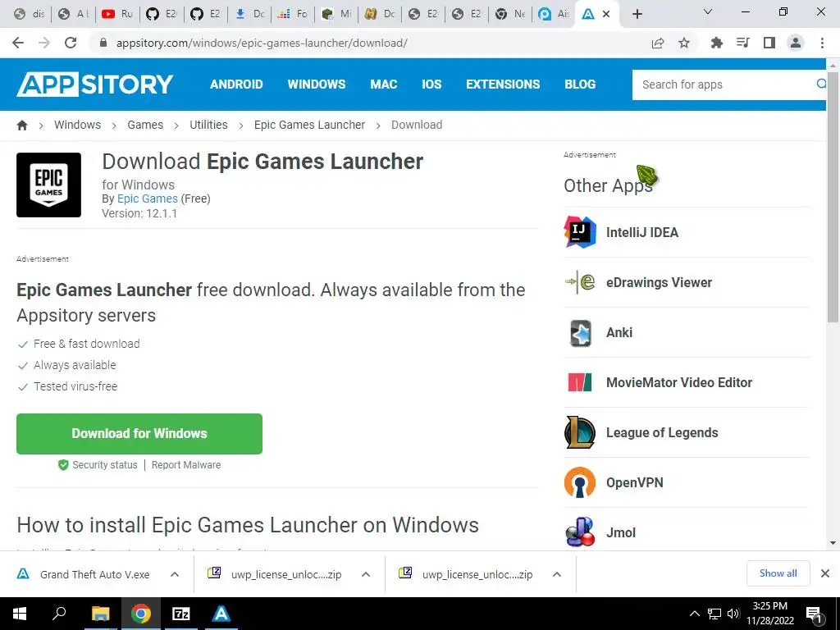This screenshot has width=840, height=630.
Task: Open the Anki app icon
Action: (580, 333)
